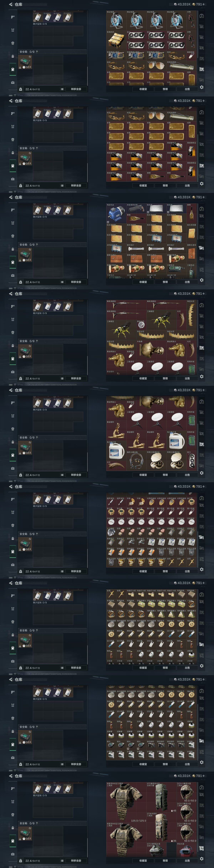Click 整理 below the electric motor inventory
This screenshot has height=868, width=214.
(165, 282)
